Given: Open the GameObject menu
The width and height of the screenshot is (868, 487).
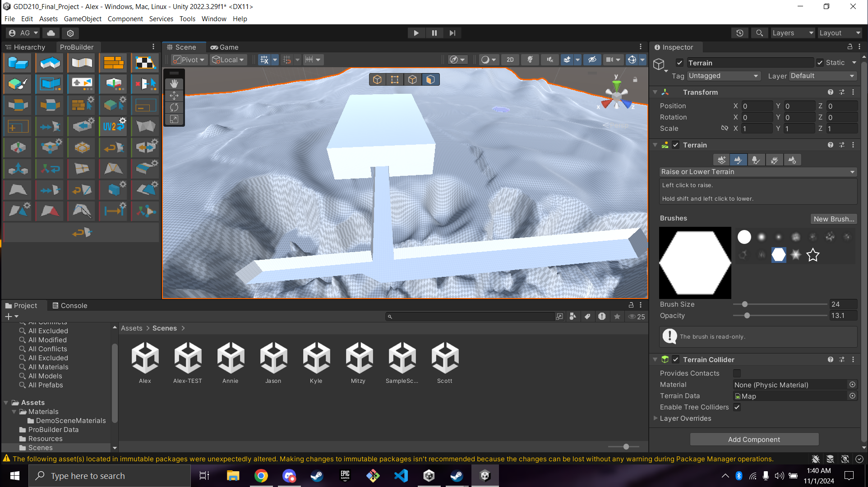Looking at the screenshot, I should (x=83, y=19).
